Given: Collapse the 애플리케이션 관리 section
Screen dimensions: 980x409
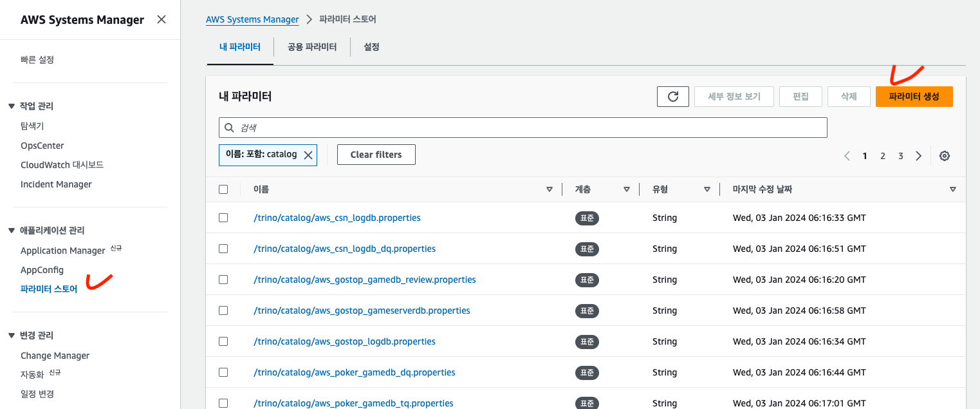Looking at the screenshot, I should [11, 231].
